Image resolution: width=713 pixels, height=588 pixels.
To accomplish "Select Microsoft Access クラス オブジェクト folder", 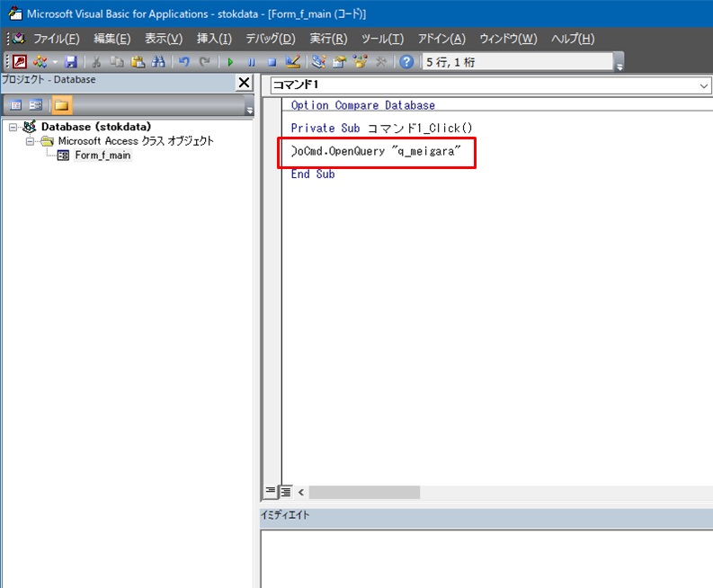I will (x=136, y=141).
